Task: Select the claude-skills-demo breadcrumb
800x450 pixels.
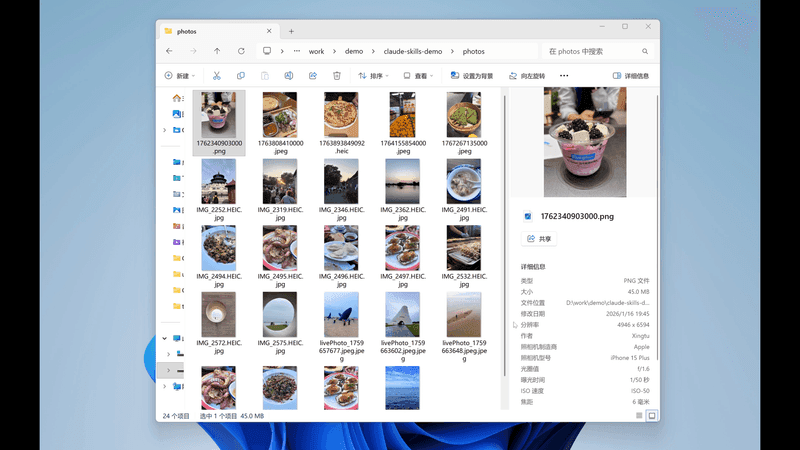Action: (413, 51)
